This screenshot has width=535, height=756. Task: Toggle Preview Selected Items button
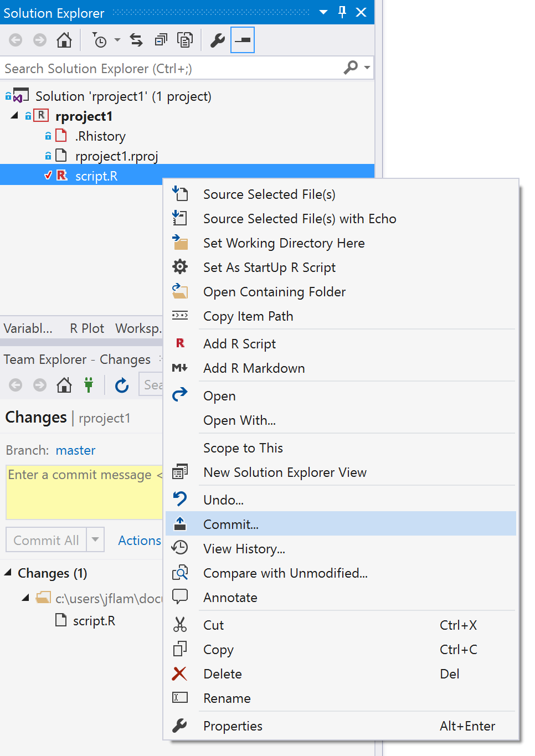(243, 40)
